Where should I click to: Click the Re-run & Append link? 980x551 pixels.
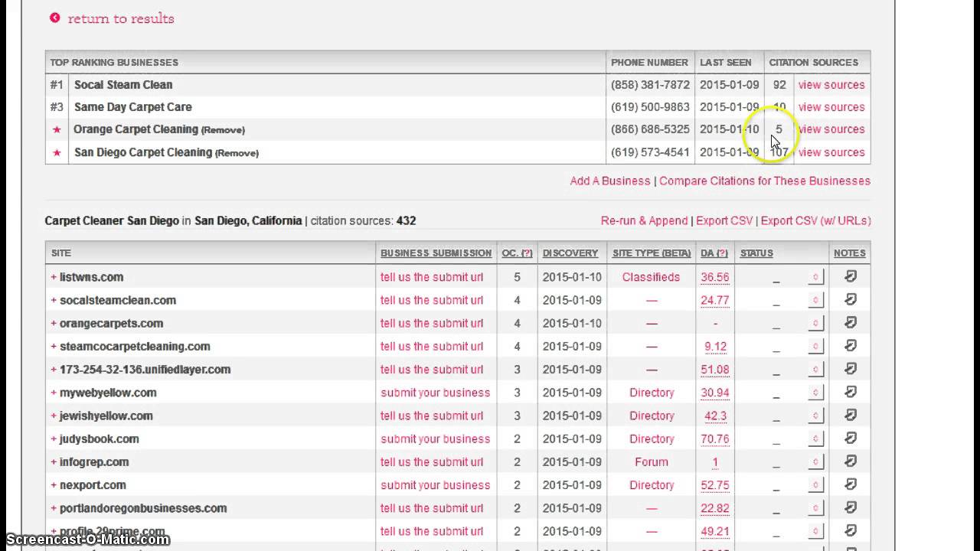[x=644, y=220]
